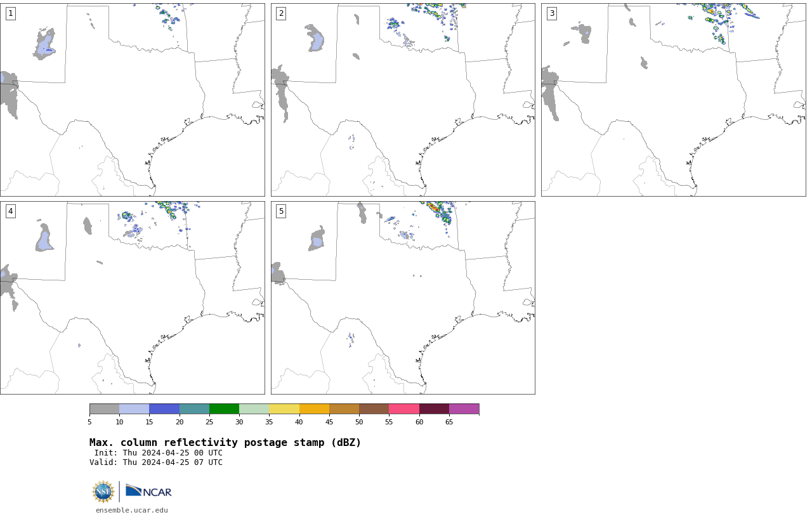Image resolution: width=812 pixels, height=517 pixels.
Task: Click the teal 20-25 dBZ swatch
Action: tap(194, 409)
